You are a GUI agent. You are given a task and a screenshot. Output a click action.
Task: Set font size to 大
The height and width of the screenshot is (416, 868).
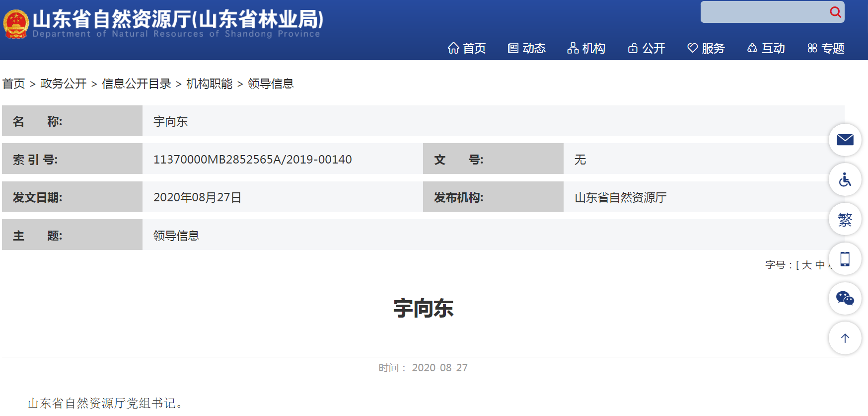807,265
